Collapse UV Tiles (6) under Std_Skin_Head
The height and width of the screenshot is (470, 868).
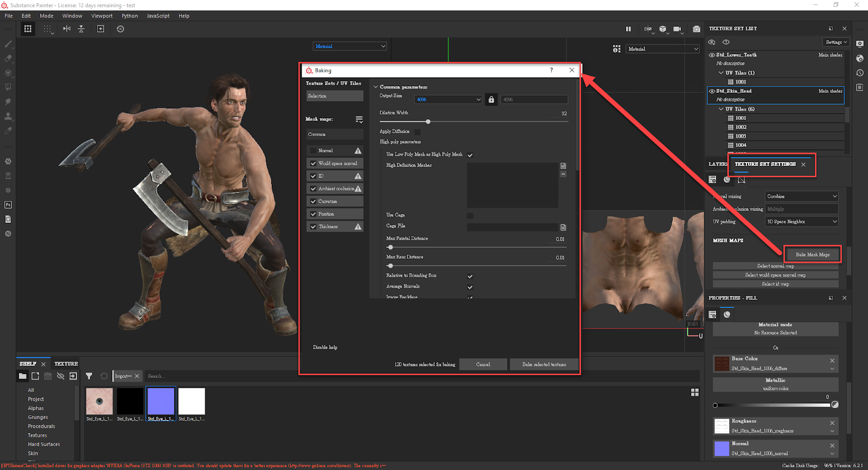721,109
